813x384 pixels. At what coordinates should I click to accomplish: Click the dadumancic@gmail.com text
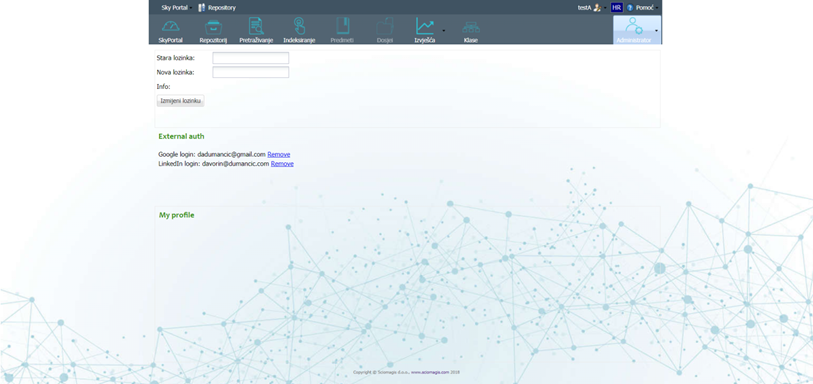[231, 154]
